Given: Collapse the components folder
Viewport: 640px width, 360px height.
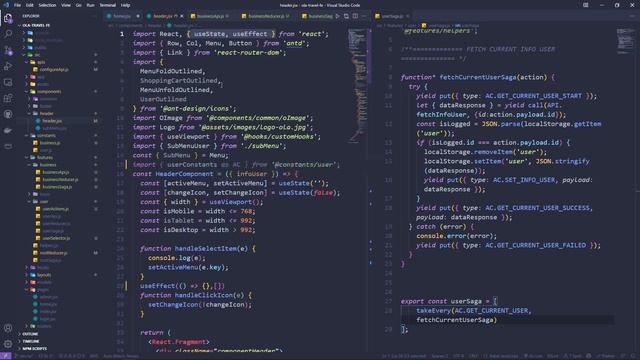Looking at the screenshot, I should [49, 91].
